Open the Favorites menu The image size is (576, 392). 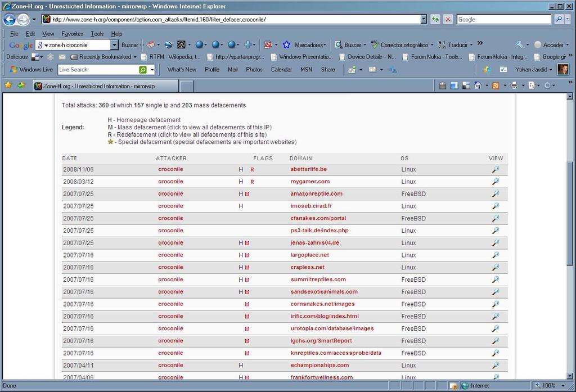(x=73, y=34)
